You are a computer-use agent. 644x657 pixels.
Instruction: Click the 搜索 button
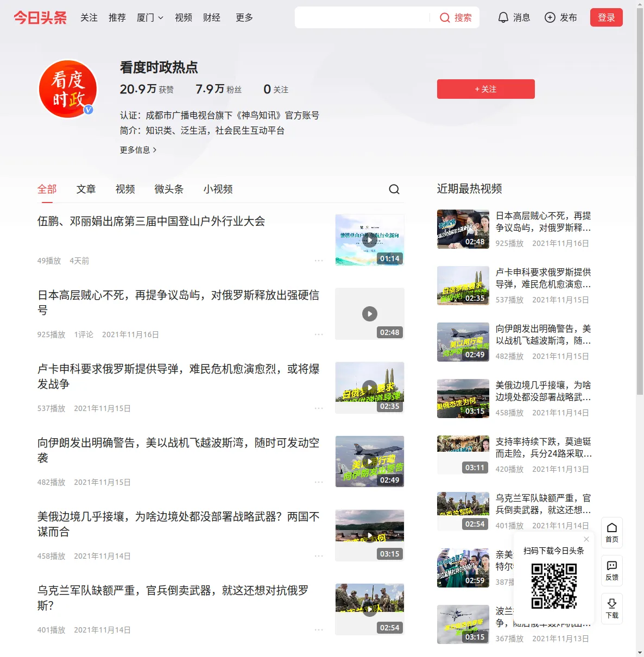click(x=456, y=18)
